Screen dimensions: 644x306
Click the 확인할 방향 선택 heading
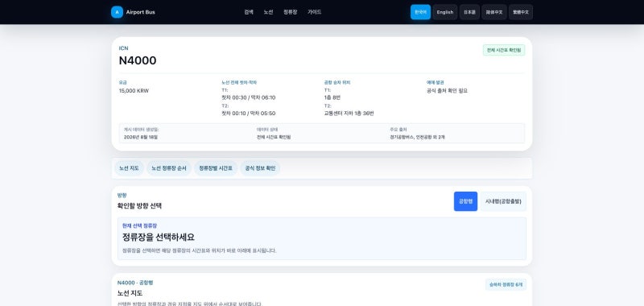coord(139,206)
